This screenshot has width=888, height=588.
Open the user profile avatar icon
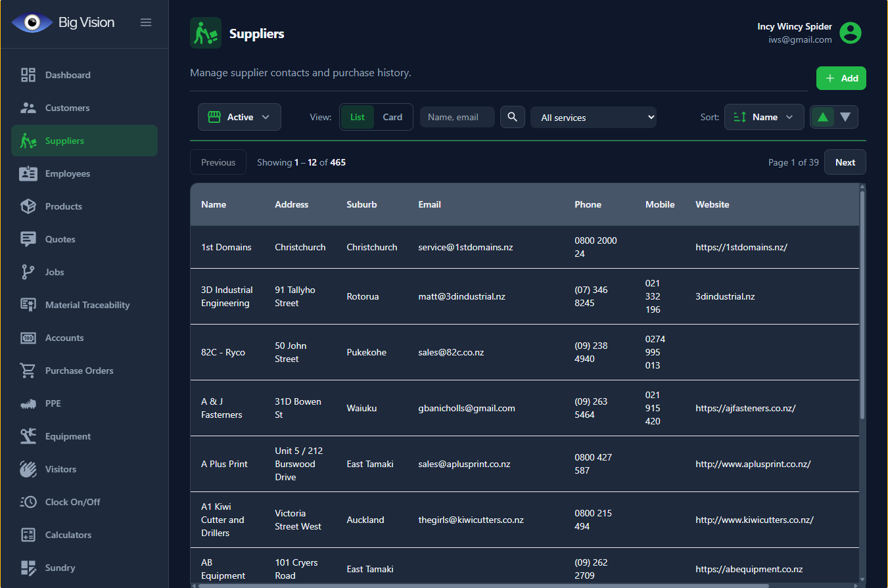click(x=851, y=33)
